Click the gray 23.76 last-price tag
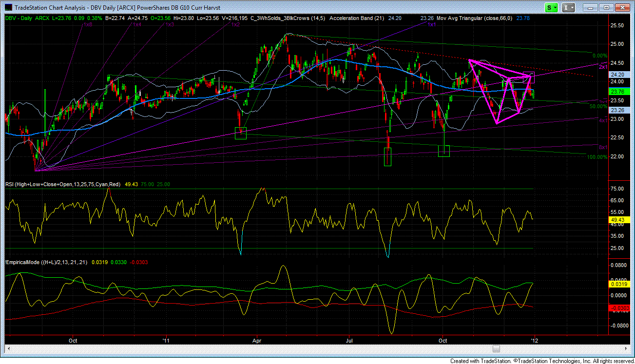The image size is (635, 364). 619,91
